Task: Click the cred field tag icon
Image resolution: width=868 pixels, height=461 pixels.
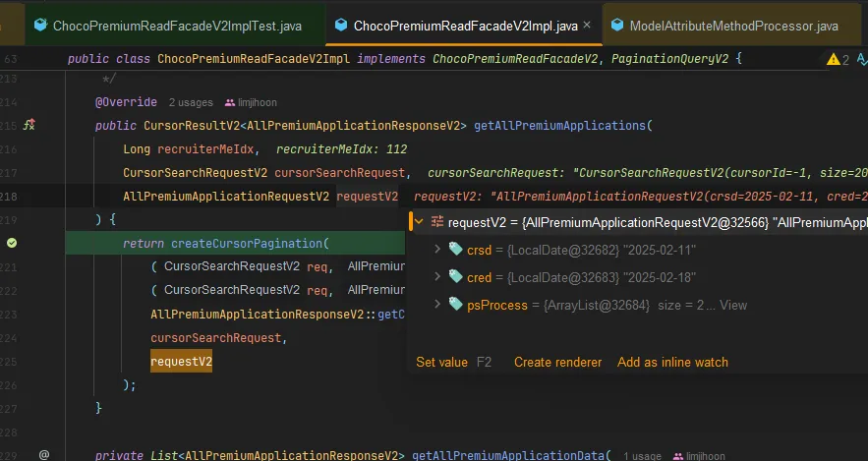Action: (x=455, y=277)
